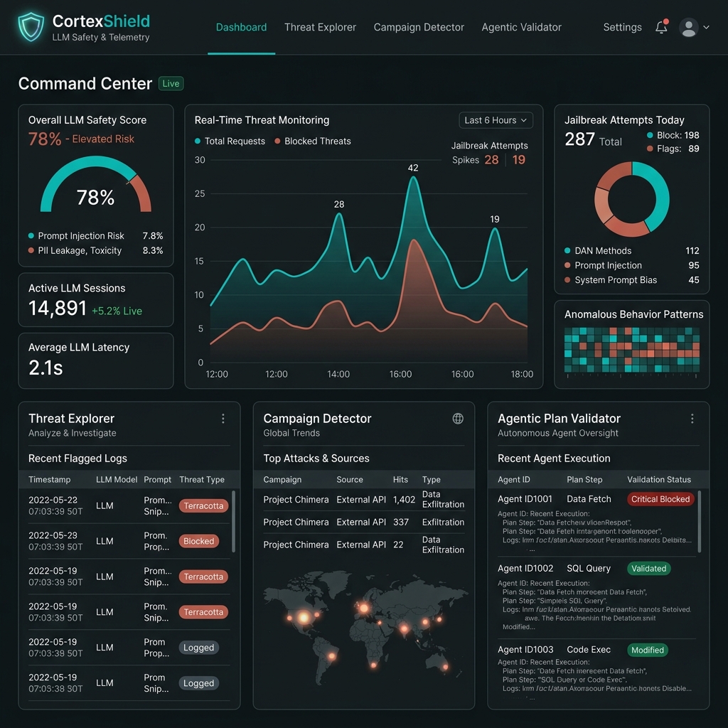Screen dimensions: 728x728
Task: Open Agent ID1003 Code Exec entry
Action: [596, 671]
